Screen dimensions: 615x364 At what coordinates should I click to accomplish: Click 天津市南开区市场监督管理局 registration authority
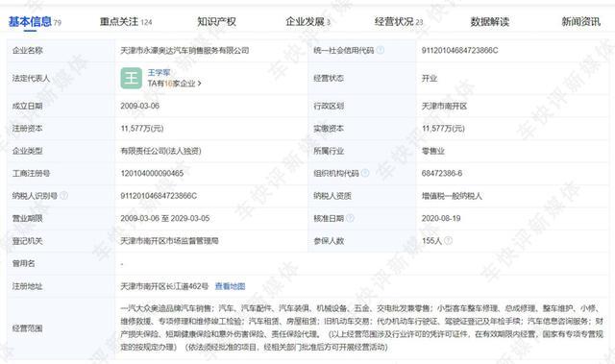(x=169, y=240)
